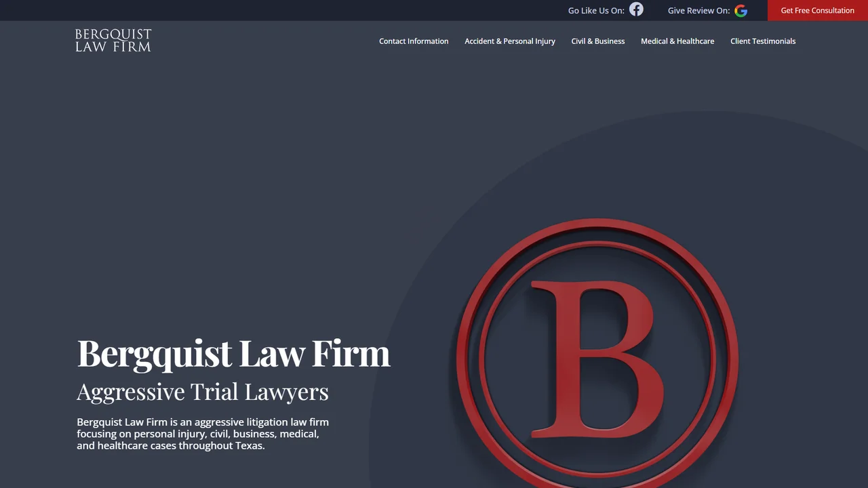Click Get Free Consultation button
868x488 pixels.
click(x=818, y=10)
